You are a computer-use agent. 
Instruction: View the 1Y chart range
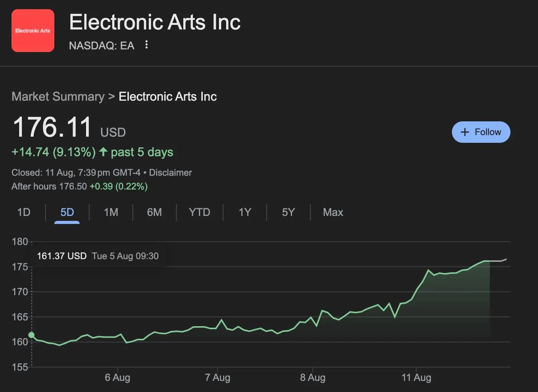pyautogui.click(x=245, y=212)
